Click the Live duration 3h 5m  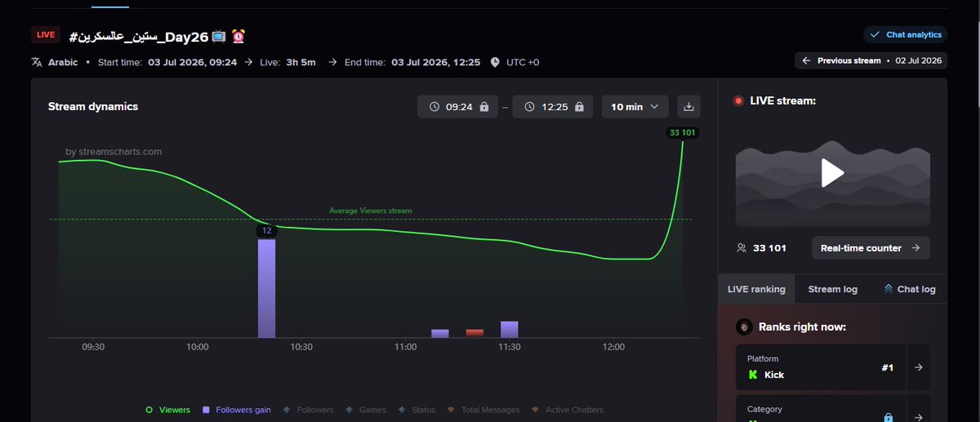[x=288, y=62]
